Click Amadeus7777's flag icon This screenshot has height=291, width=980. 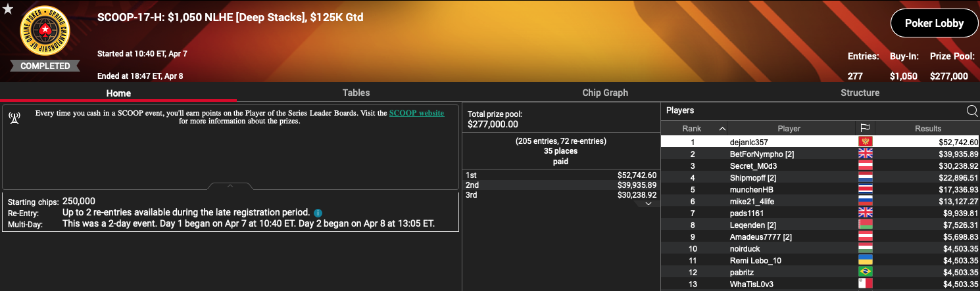coord(865,236)
